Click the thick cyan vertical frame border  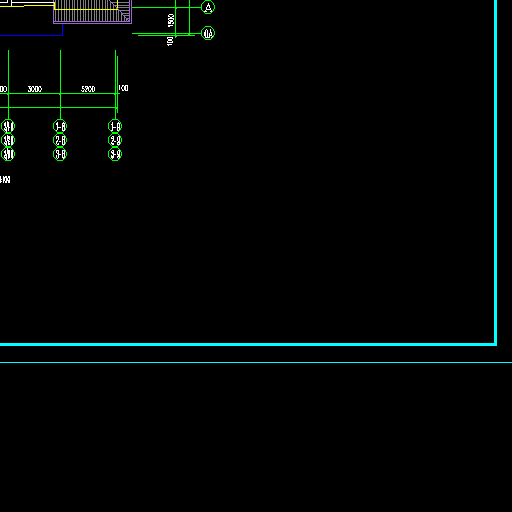coord(496,172)
